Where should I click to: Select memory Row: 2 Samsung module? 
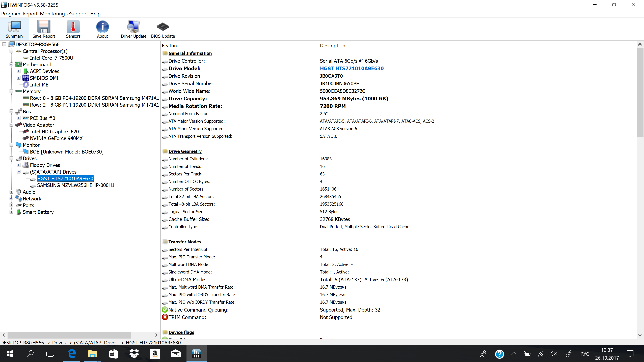(94, 105)
